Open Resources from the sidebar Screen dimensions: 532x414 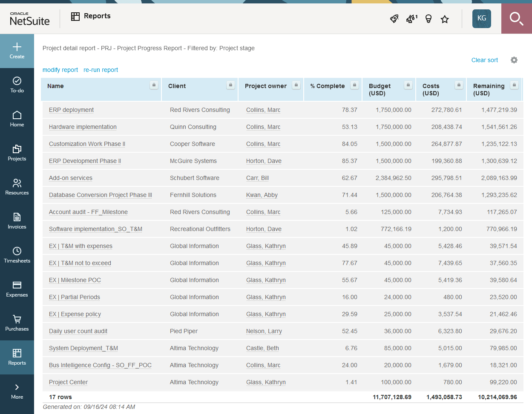17,187
